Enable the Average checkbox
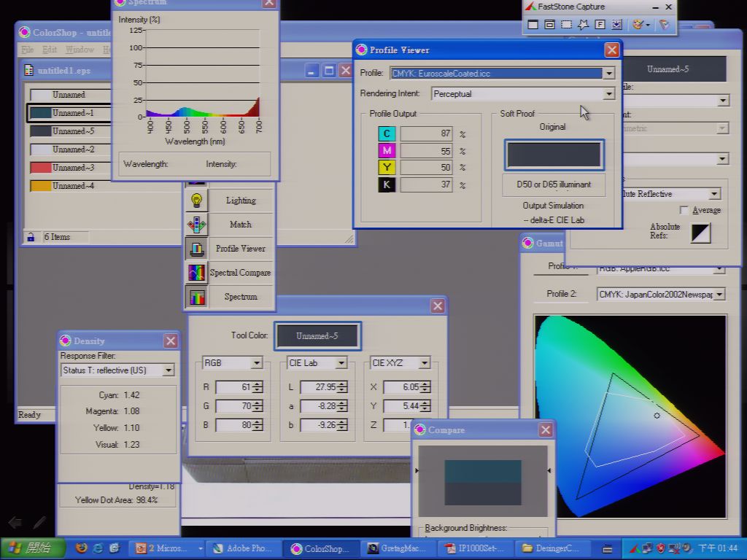The image size is (747, 560). tap(684, 210)
